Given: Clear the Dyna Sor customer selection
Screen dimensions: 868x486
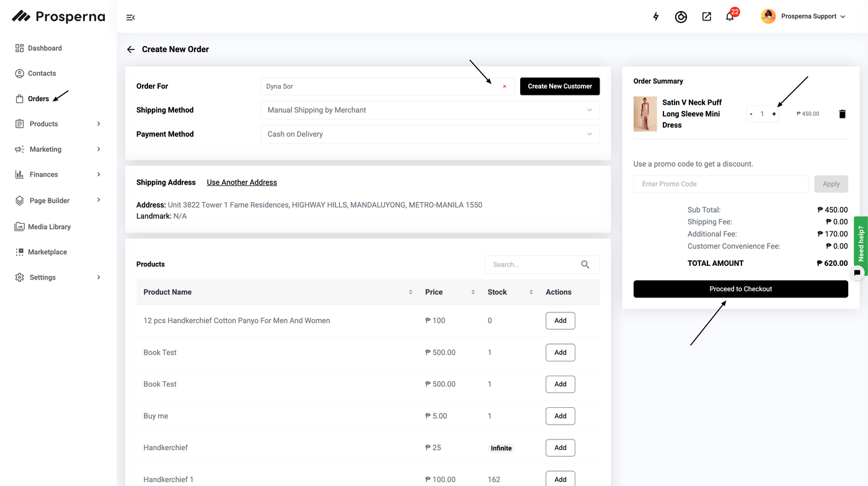Looking at the screenshot, I should tap(505, 87).
